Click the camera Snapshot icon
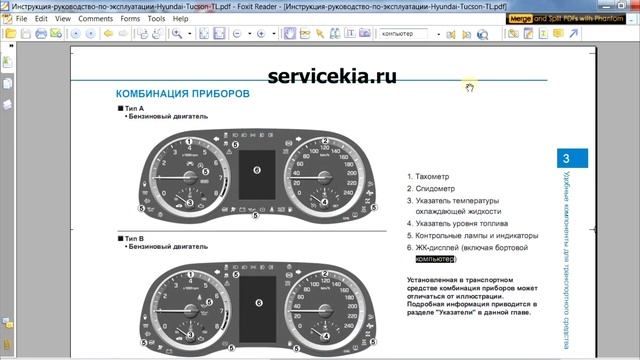The image size is (640, 360). [365, 33]
